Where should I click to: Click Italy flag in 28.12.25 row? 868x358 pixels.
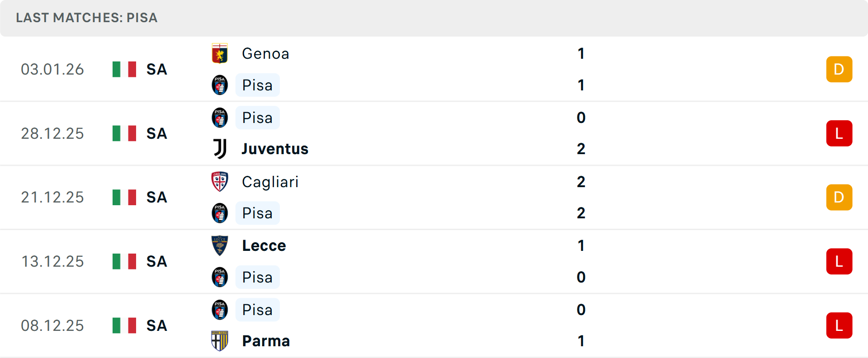click(124, 133)
